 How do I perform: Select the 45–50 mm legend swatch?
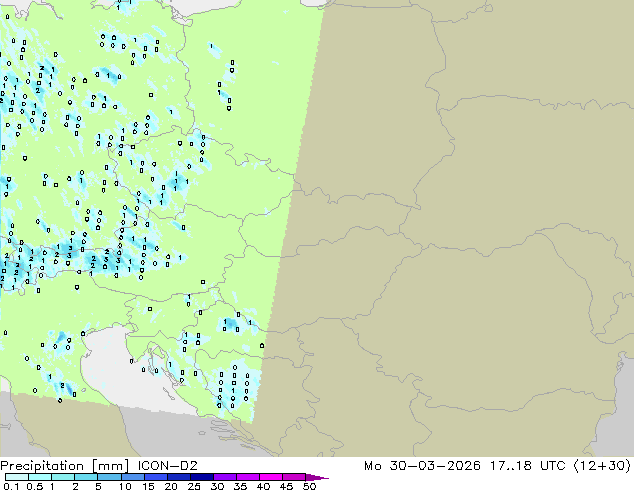point(294,477)
